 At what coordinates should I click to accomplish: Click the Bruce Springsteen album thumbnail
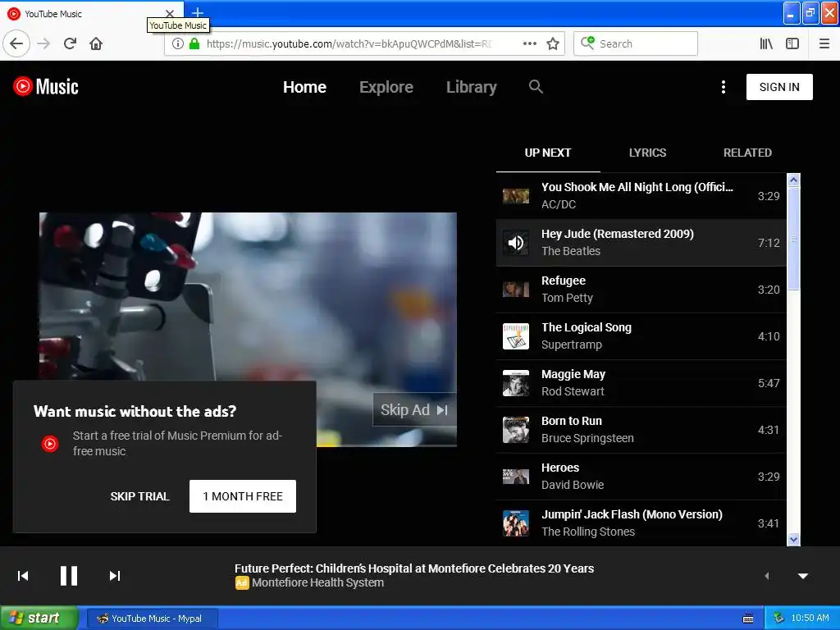click(516, 430)
